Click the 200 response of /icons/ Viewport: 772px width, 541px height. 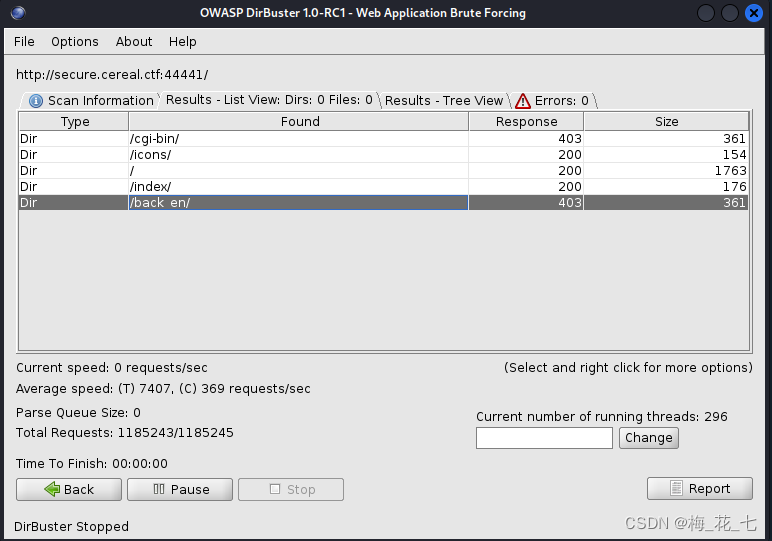570,155
